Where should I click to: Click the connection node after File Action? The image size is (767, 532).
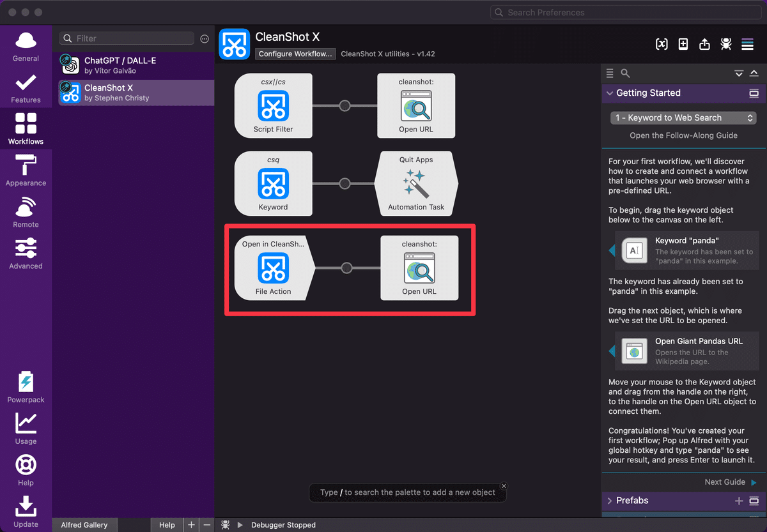click(x=347, y=268)
